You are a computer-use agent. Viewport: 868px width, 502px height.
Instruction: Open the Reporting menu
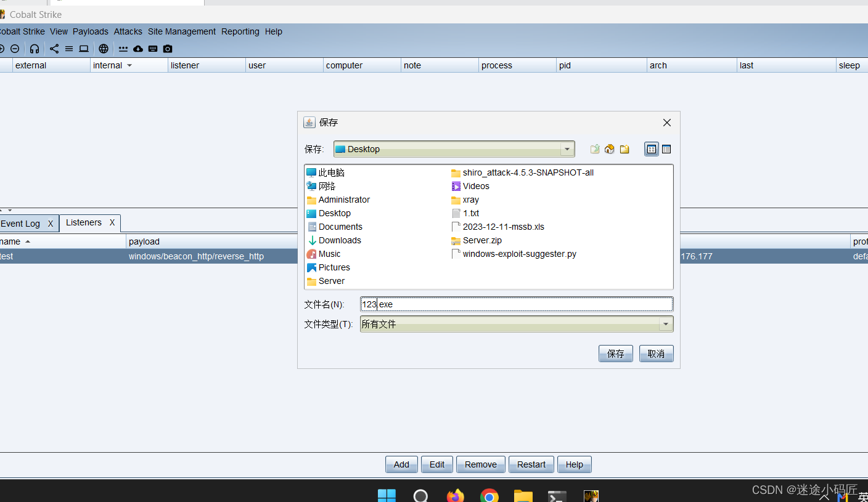tap(240, 31)
